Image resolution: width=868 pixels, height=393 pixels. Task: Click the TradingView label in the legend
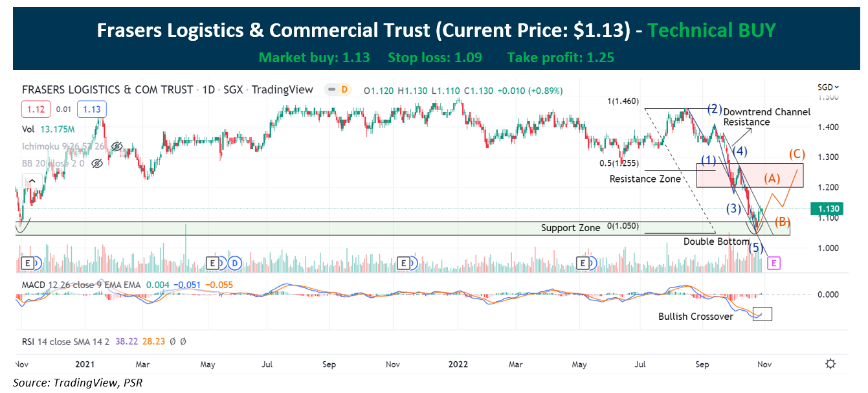282,90
